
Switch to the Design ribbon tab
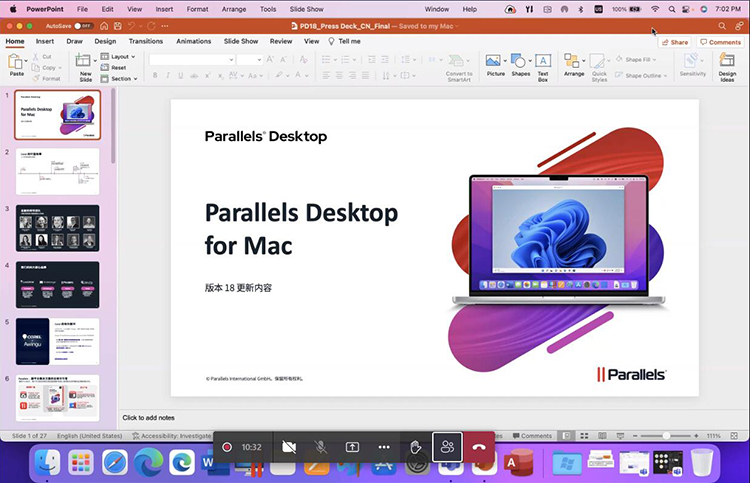[x=105, y=41]
